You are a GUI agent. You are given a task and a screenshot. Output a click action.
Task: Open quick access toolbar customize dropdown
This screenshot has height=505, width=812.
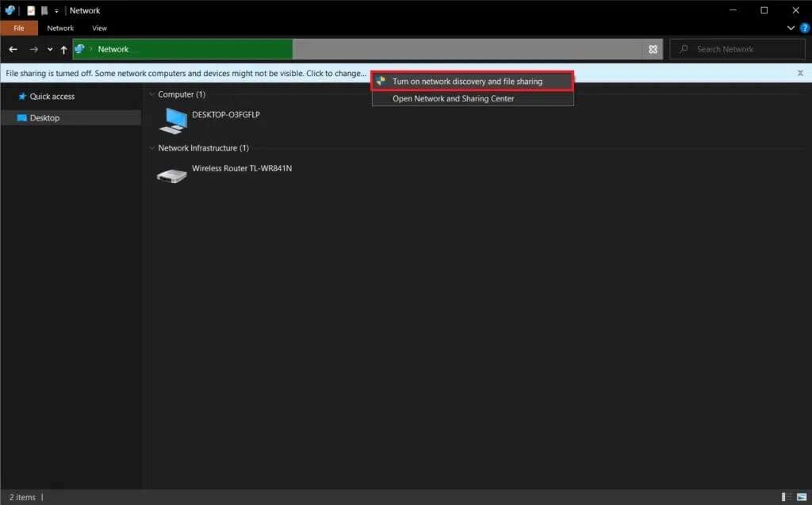[x=56, y=11]
